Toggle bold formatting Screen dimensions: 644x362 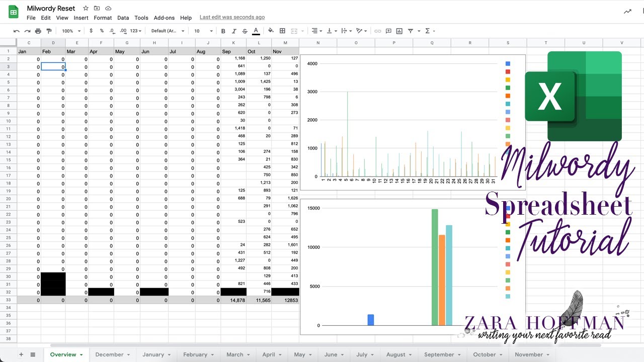223,31
